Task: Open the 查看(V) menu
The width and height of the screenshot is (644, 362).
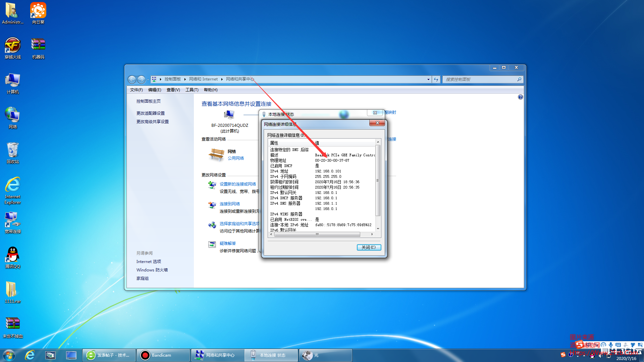Action: pyautogui.click(x=173, y=90)
